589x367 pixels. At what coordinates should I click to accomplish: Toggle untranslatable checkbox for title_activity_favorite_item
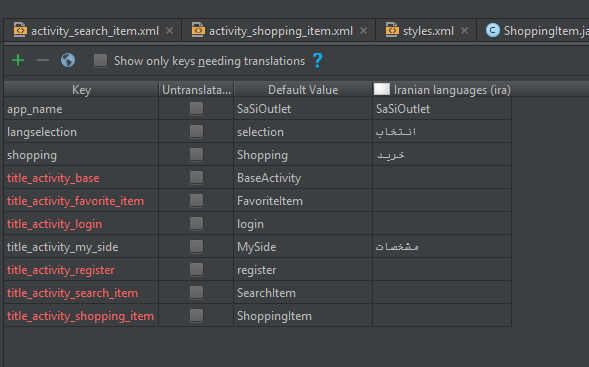tap(196, 201)
